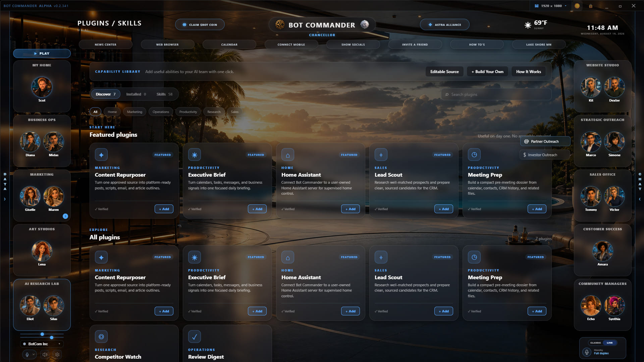Expand the CHAT side panel arrow
This screenshot has width=644, height=362.
640,199
